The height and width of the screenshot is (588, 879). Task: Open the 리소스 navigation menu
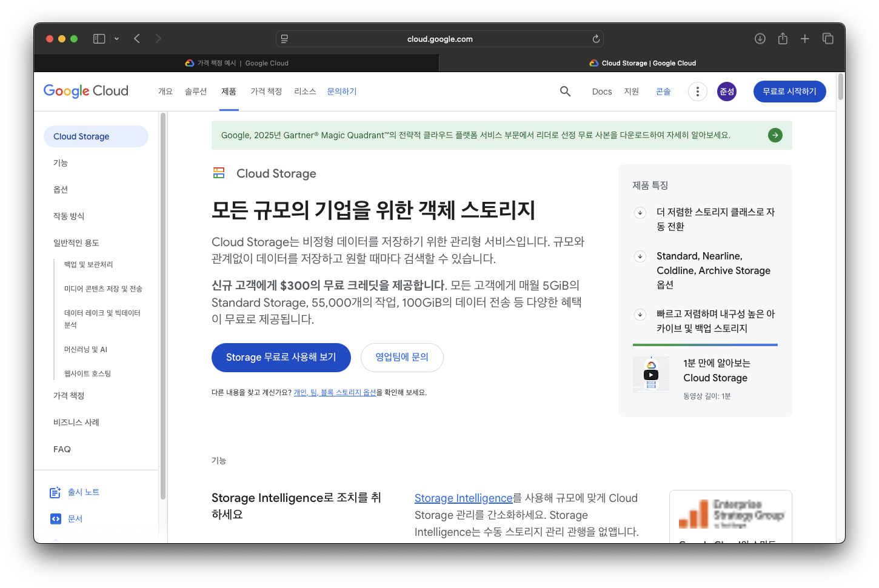tap(305, 92)
